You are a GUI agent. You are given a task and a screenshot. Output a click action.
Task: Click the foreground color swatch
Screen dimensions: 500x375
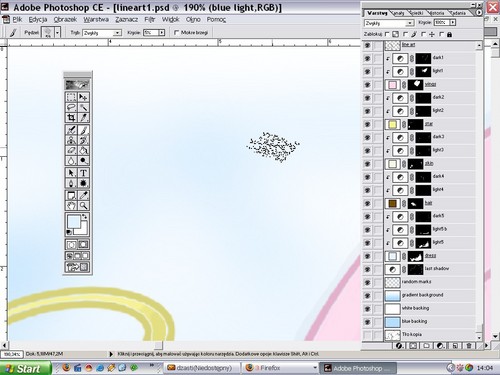pos(74,221)
